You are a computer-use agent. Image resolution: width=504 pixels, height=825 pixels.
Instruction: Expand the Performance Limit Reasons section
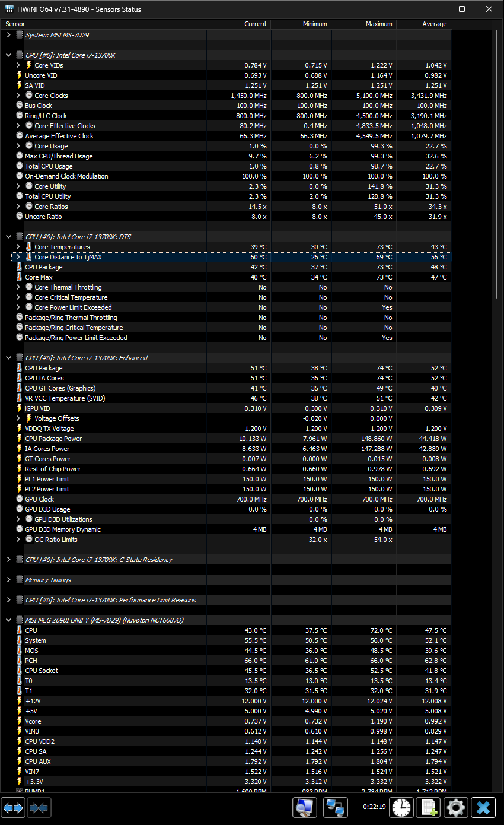[8, 600]
